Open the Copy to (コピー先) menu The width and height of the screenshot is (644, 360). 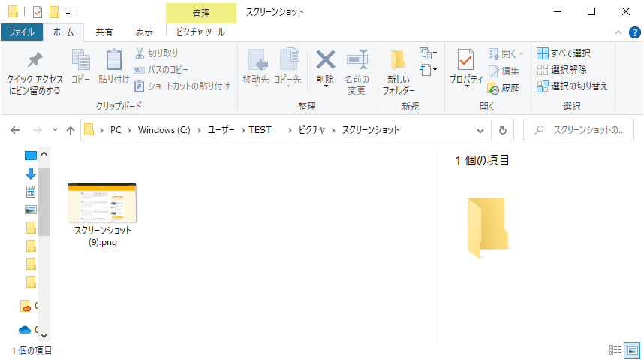288,67
